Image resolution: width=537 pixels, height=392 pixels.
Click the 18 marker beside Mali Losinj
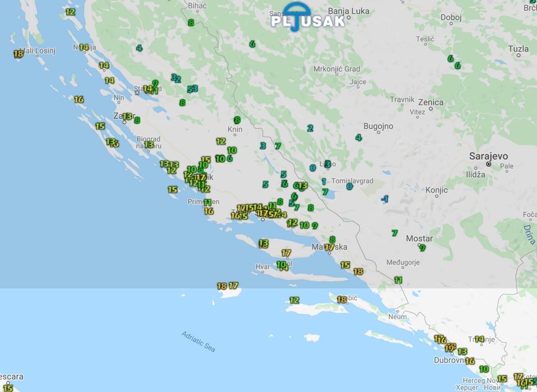(19, 53)
